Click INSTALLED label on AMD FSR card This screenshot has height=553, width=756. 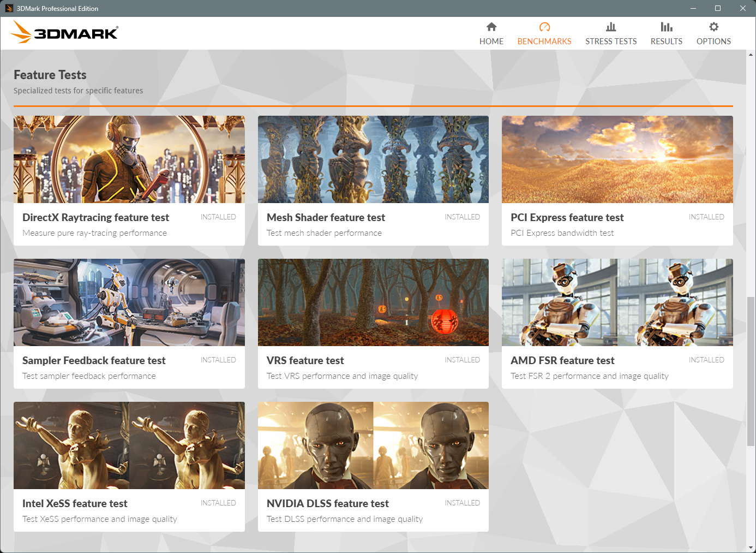706,360
